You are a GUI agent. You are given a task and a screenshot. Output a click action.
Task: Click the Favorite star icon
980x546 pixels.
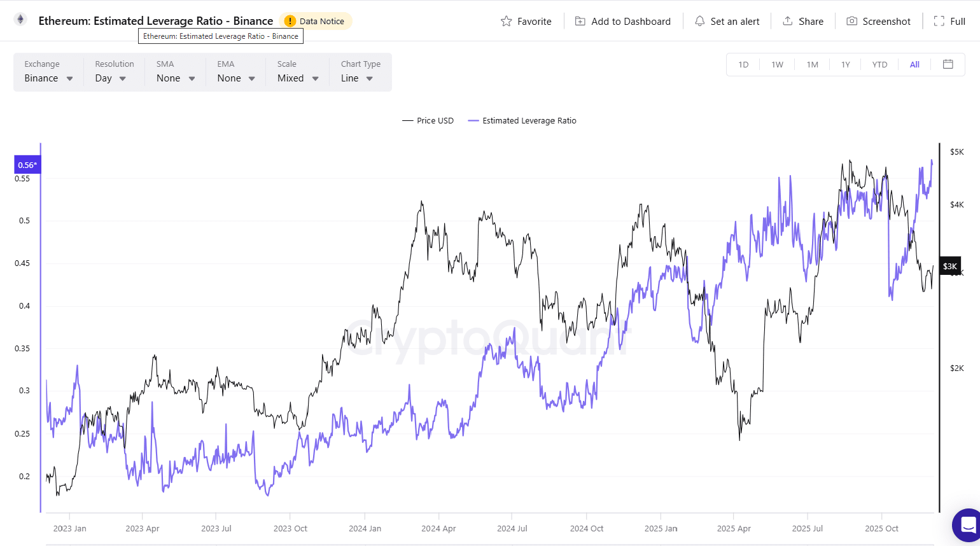507,21
